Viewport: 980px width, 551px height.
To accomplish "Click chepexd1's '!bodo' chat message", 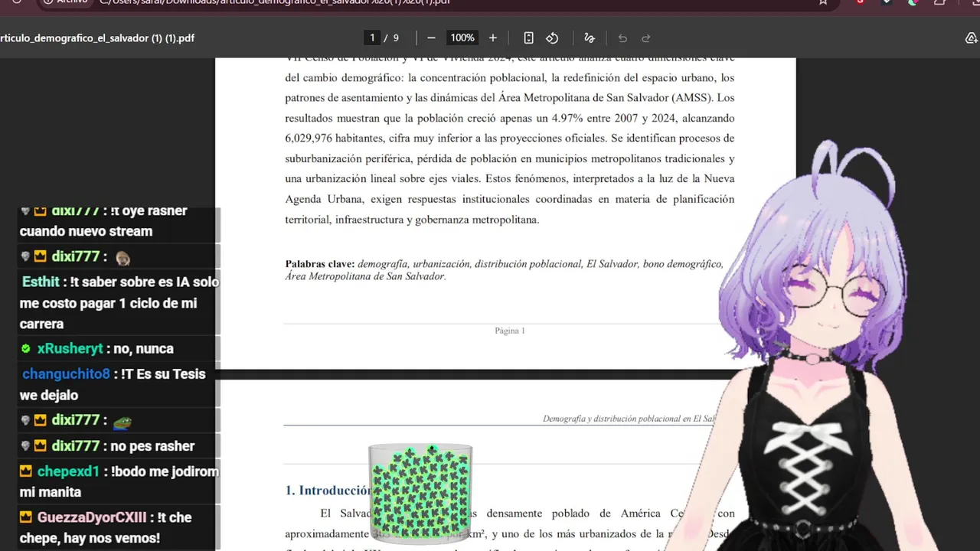I will tap(119, 481).
